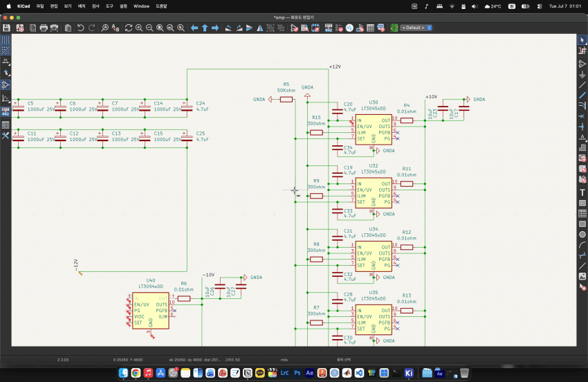The image size is (588, 382).
Task: Mirror selection horizontally
Action: 260,28
